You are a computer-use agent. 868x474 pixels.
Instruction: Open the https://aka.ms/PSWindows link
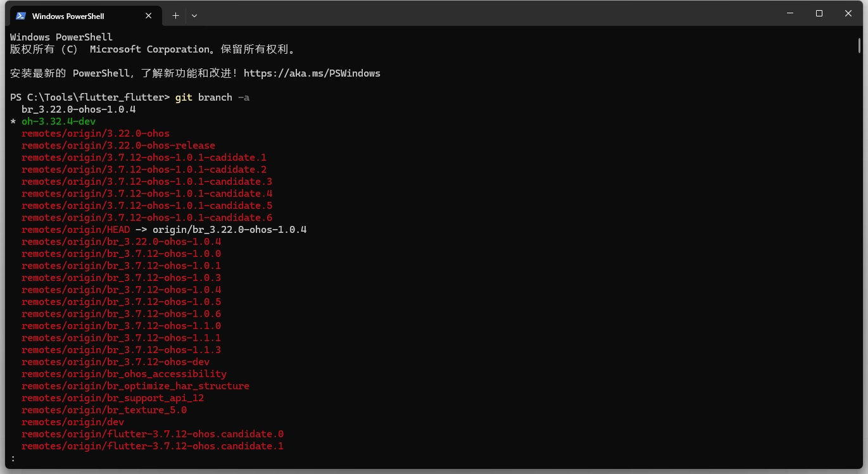coord(312,73)
